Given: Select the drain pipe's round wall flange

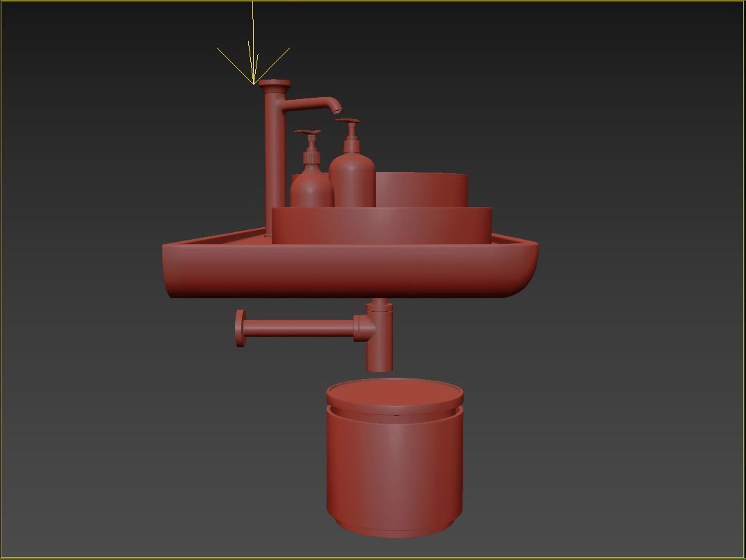Looking at the screenshot, I should pos(241,329).
